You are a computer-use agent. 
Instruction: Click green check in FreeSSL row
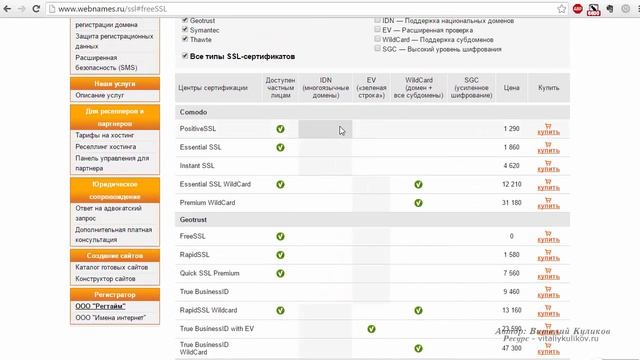tap(280, 236)
